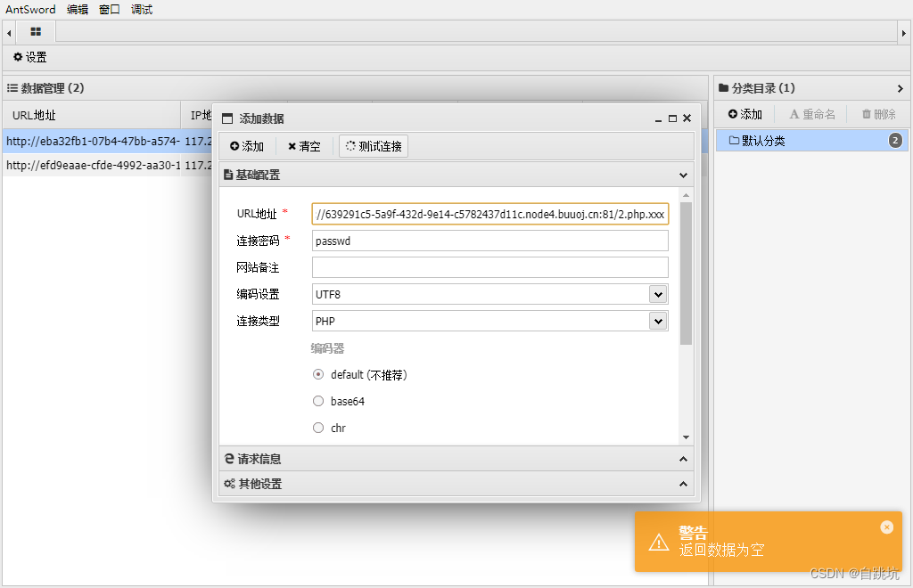The width and height of the screenshot is (913, 588).
Task: Select the 默认分类 folder
Action: [x=811, y=141]
